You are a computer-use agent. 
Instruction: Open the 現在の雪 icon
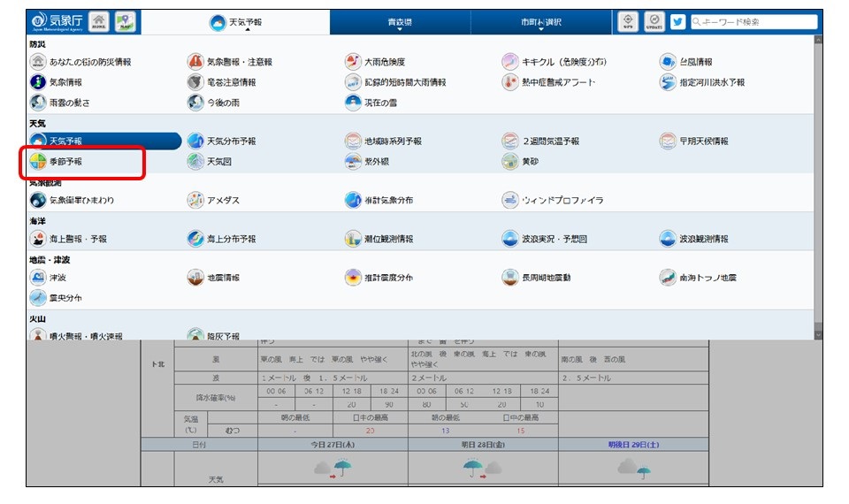pos(353,103)
